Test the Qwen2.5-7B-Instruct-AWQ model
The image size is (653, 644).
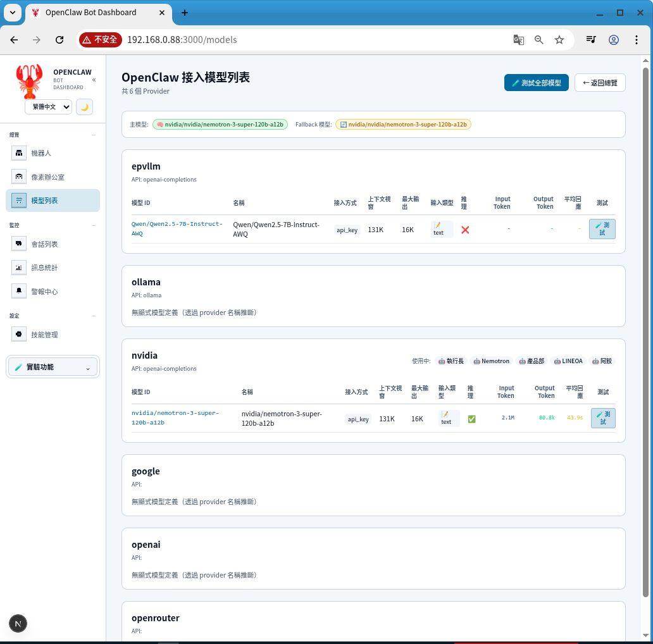[x=602, y=229]
